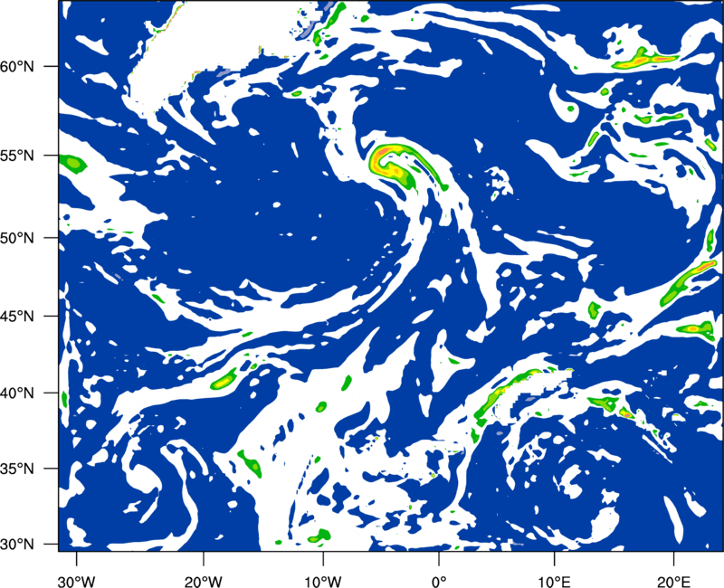Click the 10°W longitude label
724x588 pixels.
323,582
